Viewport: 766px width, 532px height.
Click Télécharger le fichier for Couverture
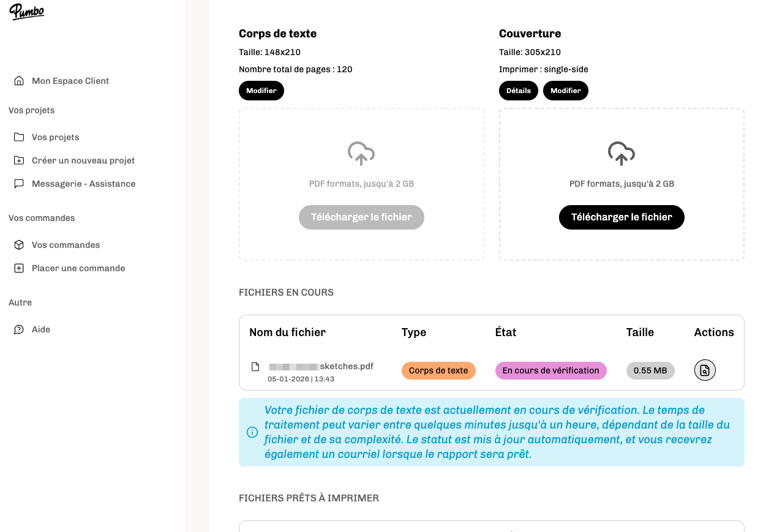pyautogui.click(x=621, y=217)
